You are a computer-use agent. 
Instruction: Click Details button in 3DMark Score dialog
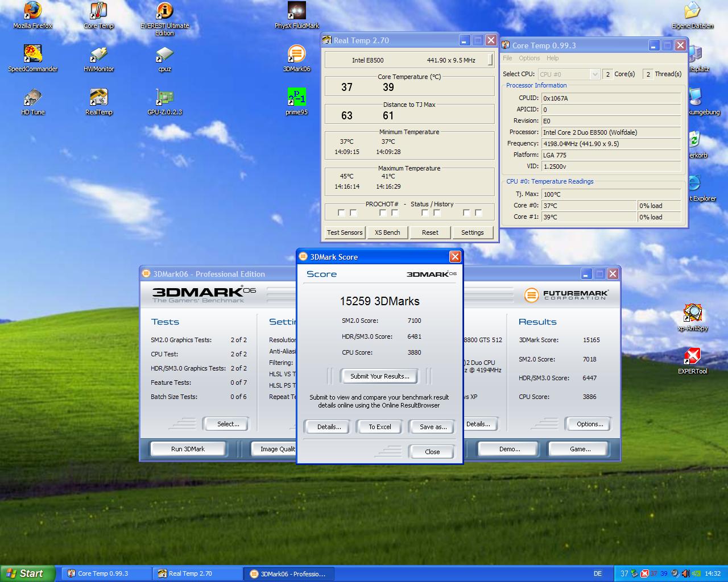coord(329,427)
